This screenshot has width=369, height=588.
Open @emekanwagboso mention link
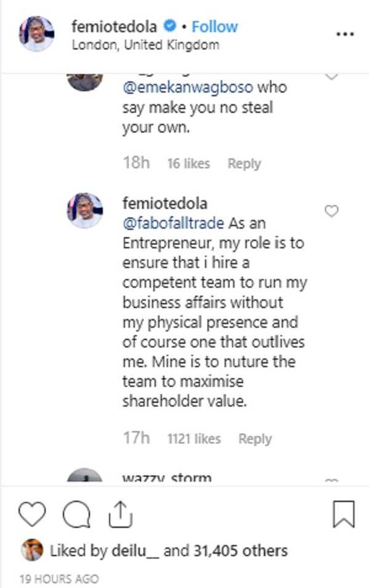[x=188, y=87]
